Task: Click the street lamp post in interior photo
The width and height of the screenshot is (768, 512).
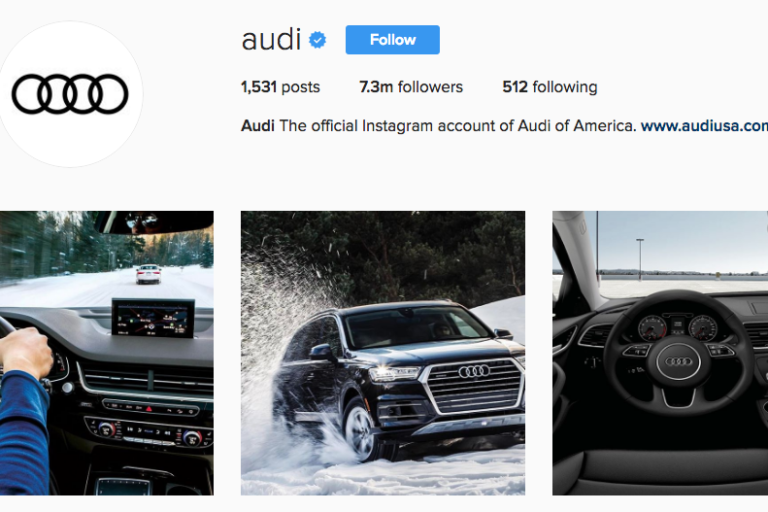Action: pyautogui.click(x=640, y=259)
